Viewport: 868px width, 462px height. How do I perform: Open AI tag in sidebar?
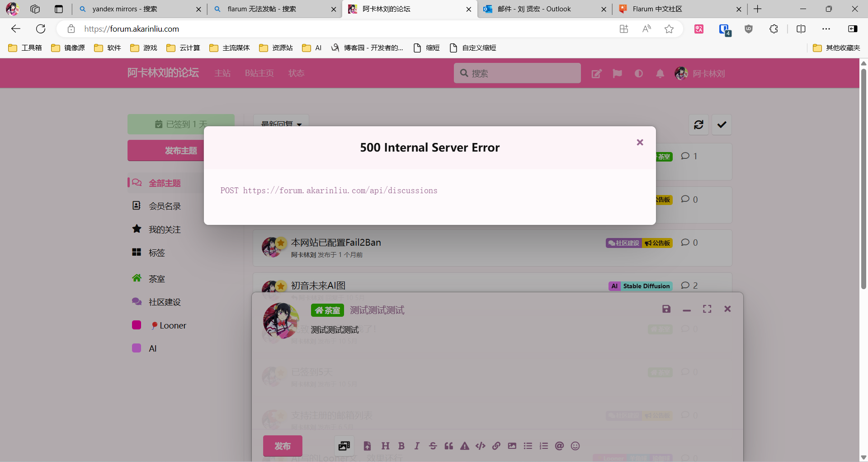pyautogui.click(x=153, y=349)
